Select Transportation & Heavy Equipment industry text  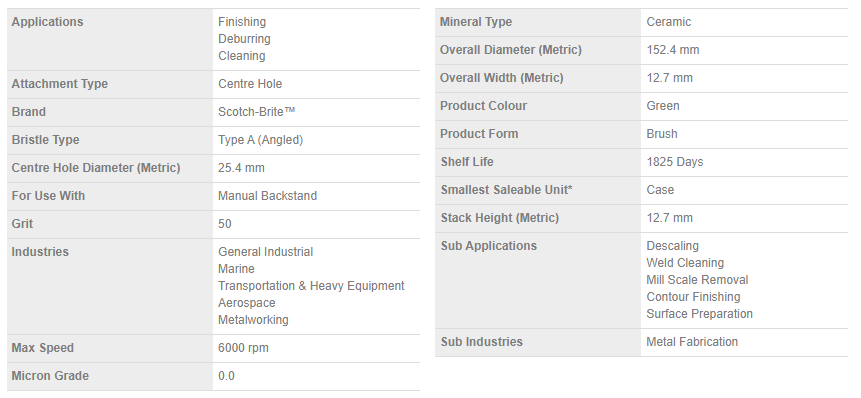click(x=311, y=286)
